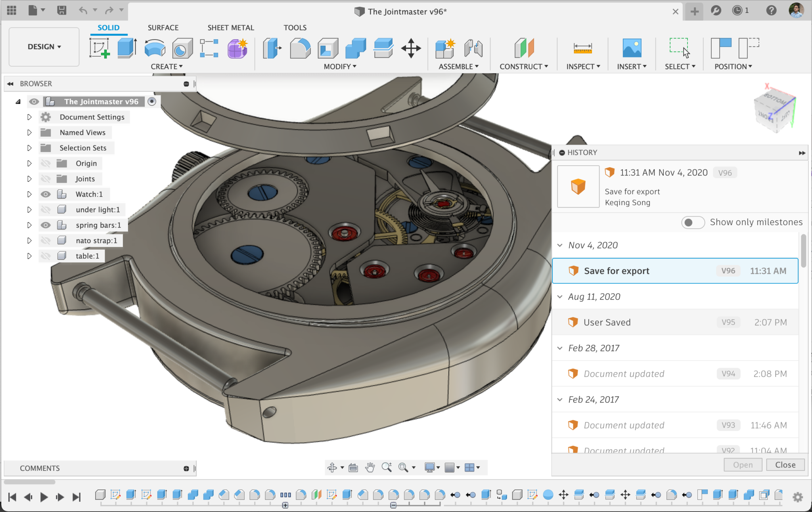The height and width of the screenshot is (512, 812).
Task: Switch to the SHEET METAL tab
Action: (230, 27)
